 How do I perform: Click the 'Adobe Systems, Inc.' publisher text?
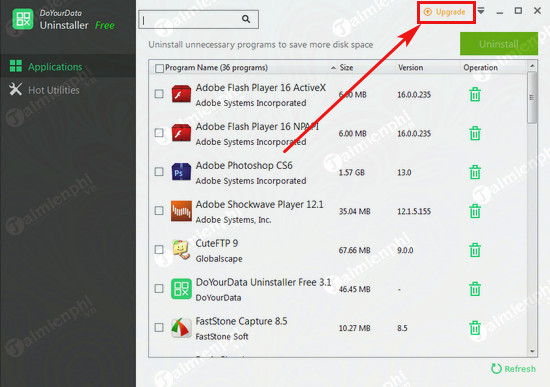point(233,220)
